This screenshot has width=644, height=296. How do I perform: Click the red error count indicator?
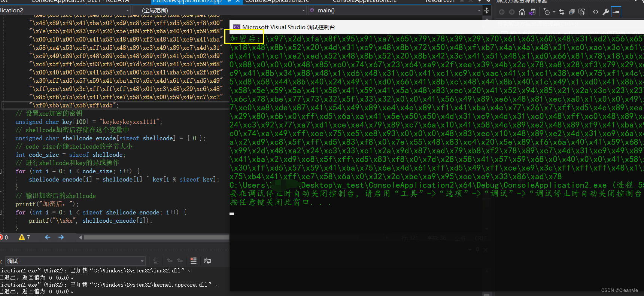click(4, 237)
